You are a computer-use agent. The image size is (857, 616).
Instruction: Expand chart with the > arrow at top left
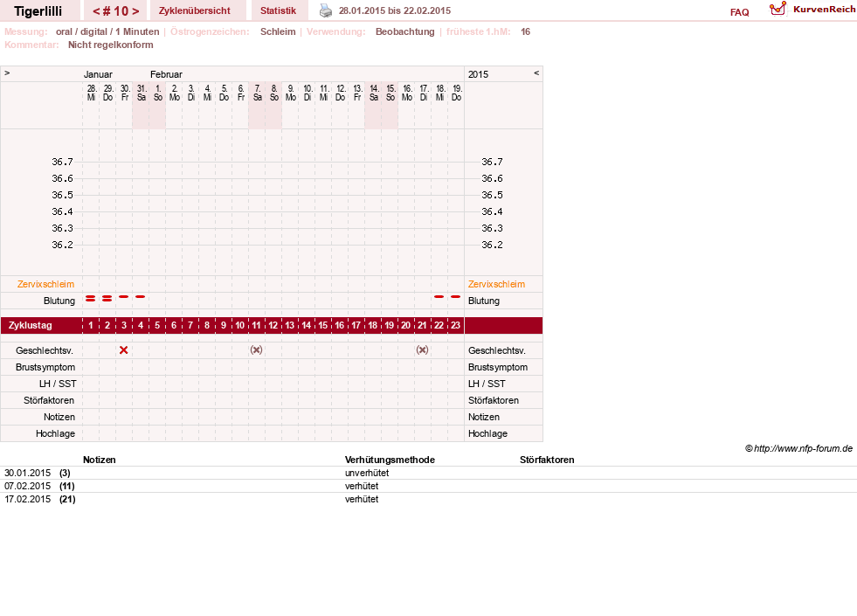pyautogui.click(x=7, y=73)
